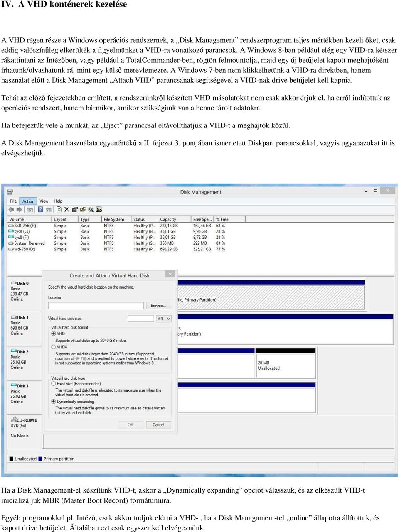Click the 350 MB capacity cell
399x532 pixels.
click(x=167, y=243)
